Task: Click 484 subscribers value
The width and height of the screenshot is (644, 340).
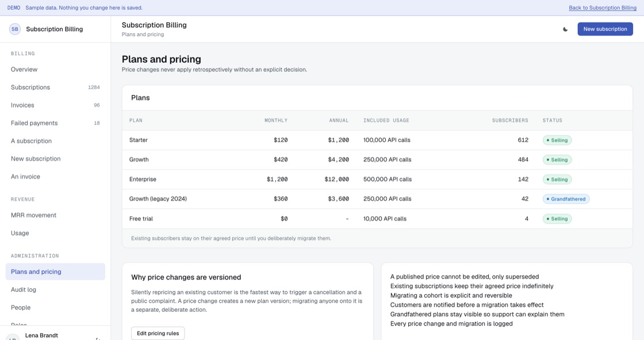Action: tap(523, 159)
